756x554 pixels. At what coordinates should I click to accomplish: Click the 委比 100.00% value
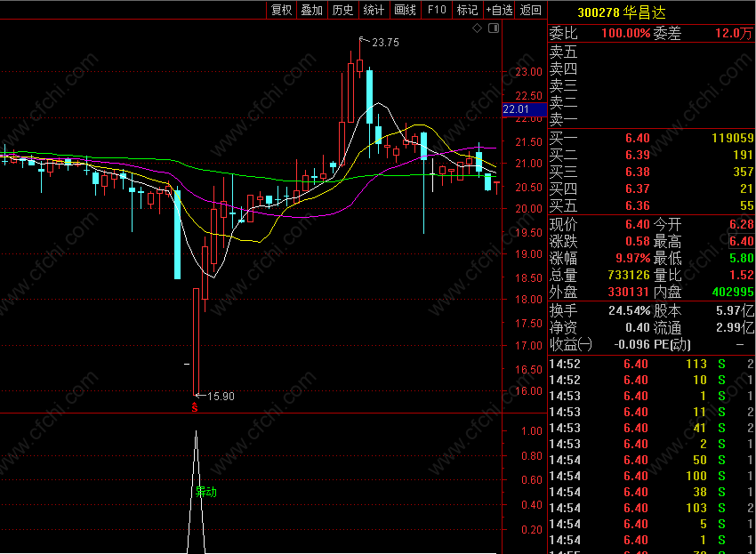tap(626, 33)
